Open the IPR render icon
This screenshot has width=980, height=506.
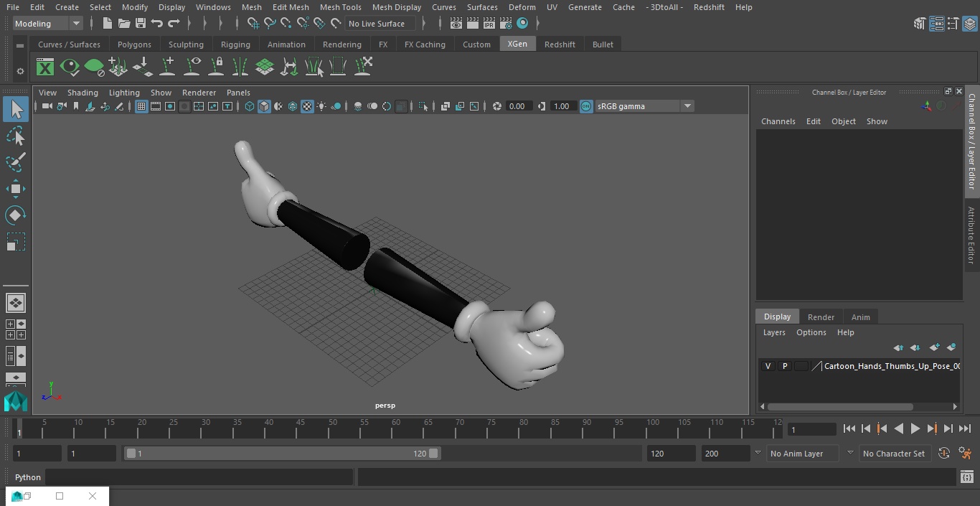[x=489, y=24]
